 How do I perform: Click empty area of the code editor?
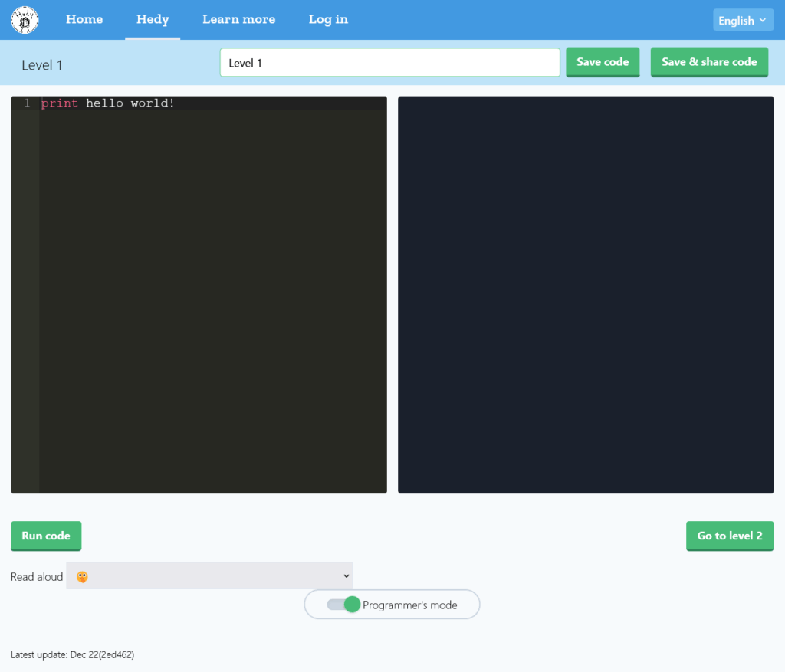pyautogui.click(x=212, y=306)
